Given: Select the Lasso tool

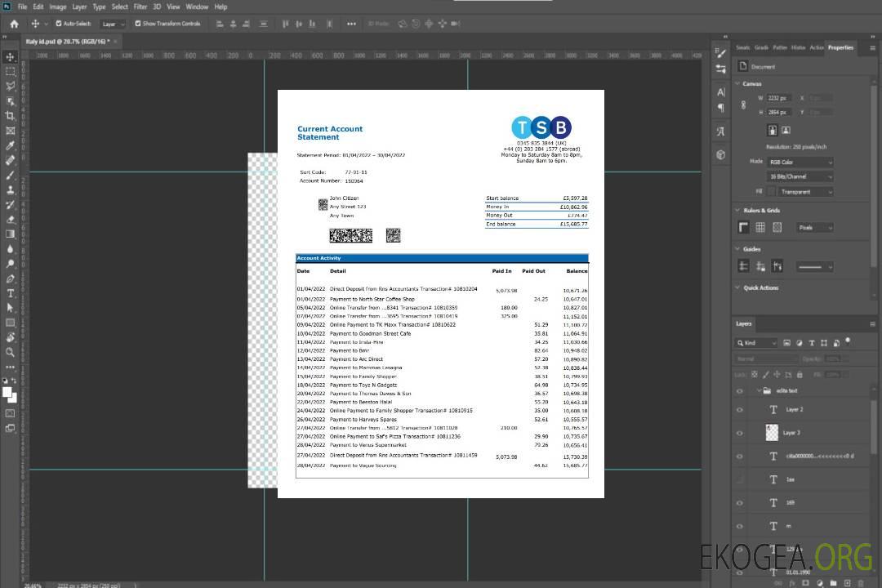Looking at the screenshot, I should pos(10,86).
